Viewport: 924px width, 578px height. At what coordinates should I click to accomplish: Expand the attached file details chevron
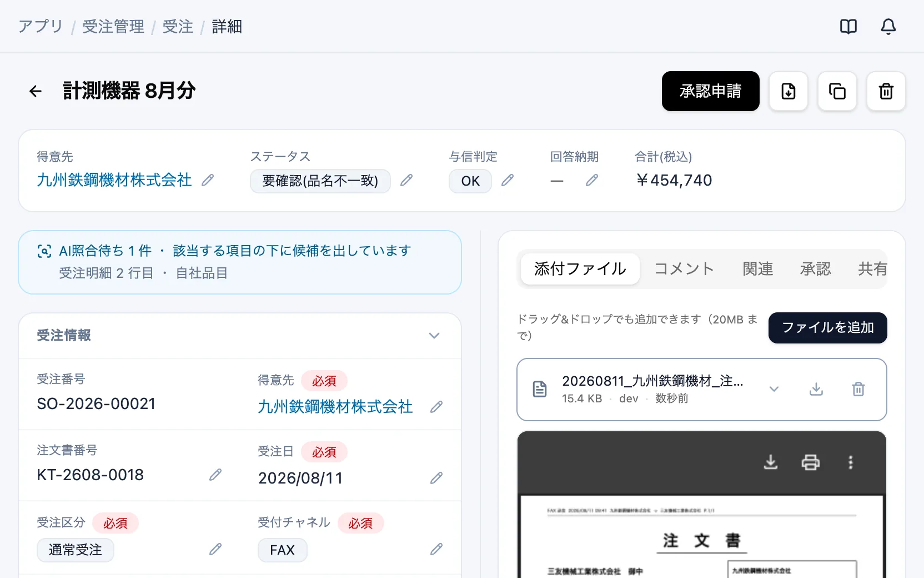point(774,389)
